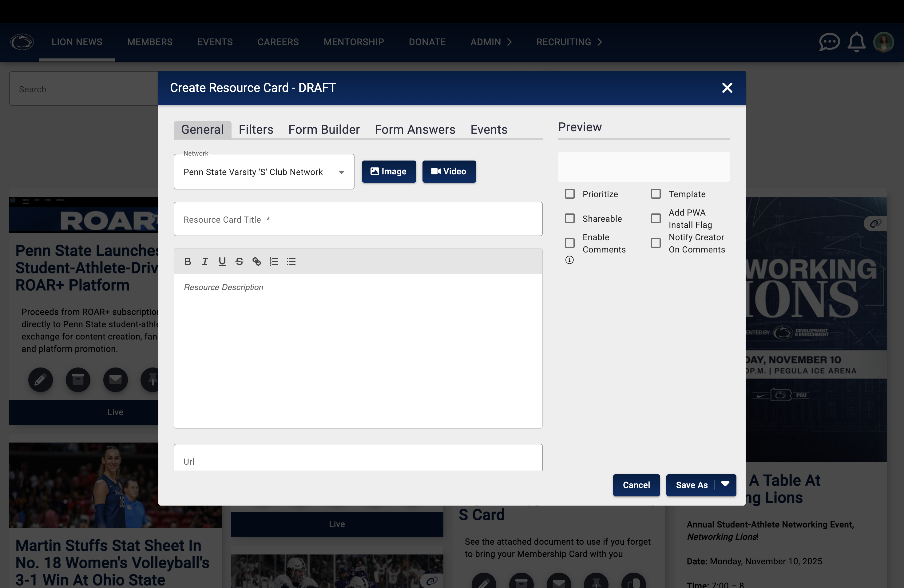The height and width of the screenshot is (588, 904).
Task: Toggle bold formatting in description editor
Action: click(187, 261)
